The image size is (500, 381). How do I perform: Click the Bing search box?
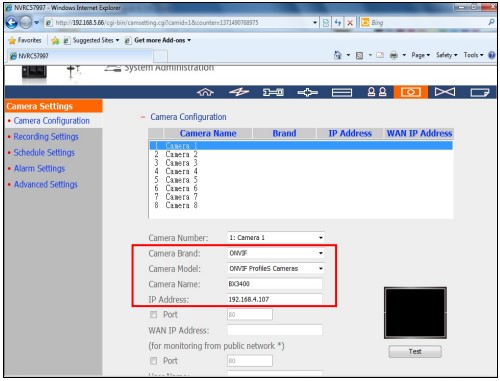[428, 22]
